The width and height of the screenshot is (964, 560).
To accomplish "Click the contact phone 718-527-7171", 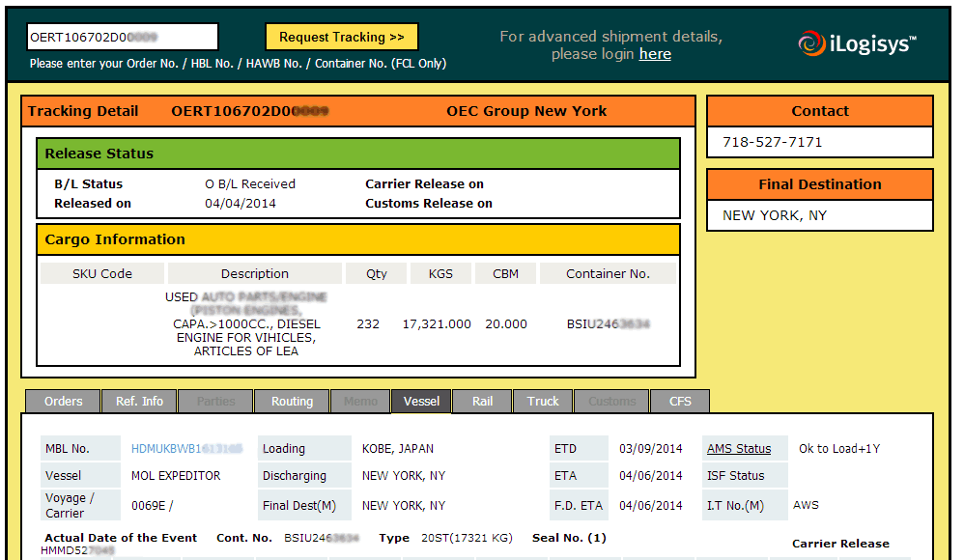I will 772,142.
